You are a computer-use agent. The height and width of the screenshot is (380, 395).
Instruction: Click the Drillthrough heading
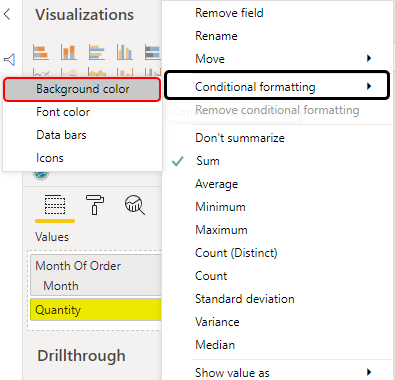81,355
